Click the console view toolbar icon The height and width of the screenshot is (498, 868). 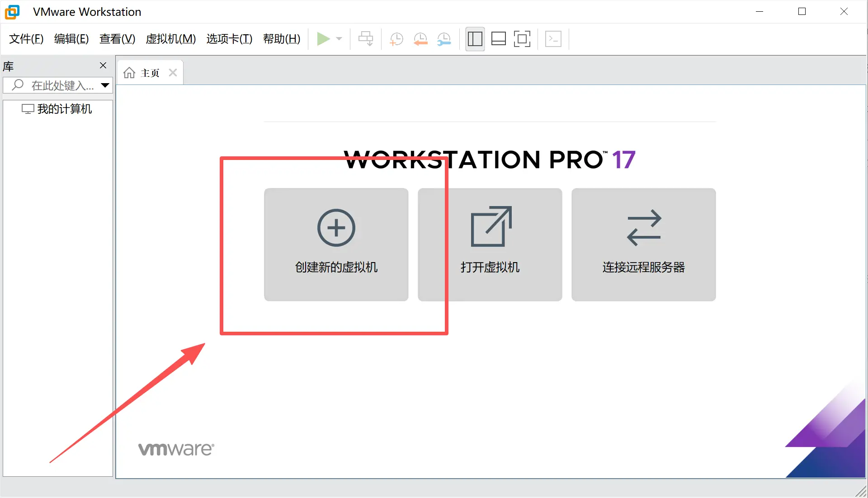tap(553, 39)
